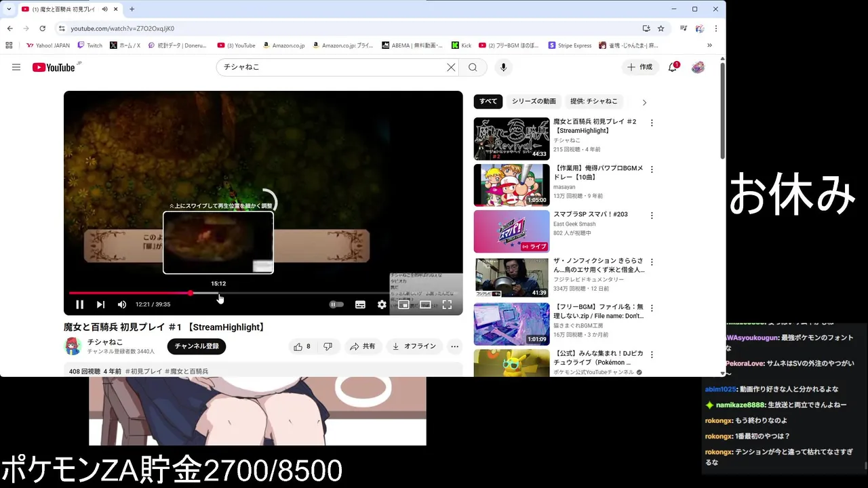The width and height of the screenshot is (868, 488).
Task: Open the 俺得パワプロBGMメドレー video title
Action: click(598, 172)
